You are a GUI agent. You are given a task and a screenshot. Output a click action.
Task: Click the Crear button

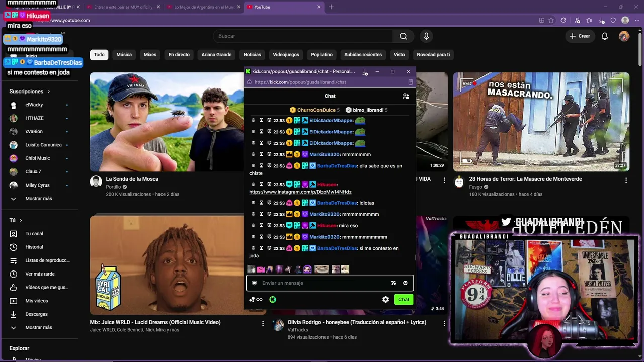(580, 36)
